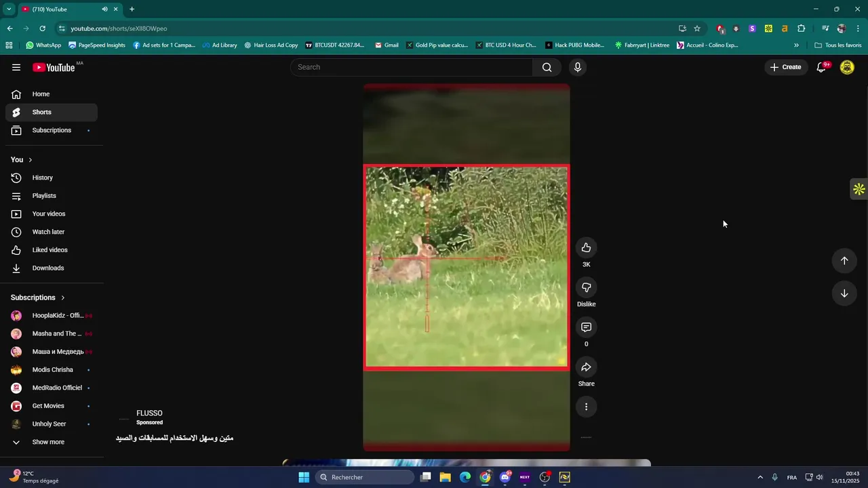Open FLUSSO sponsored channel name
Screen dimensions: 868x488
[x=149, y=413]
